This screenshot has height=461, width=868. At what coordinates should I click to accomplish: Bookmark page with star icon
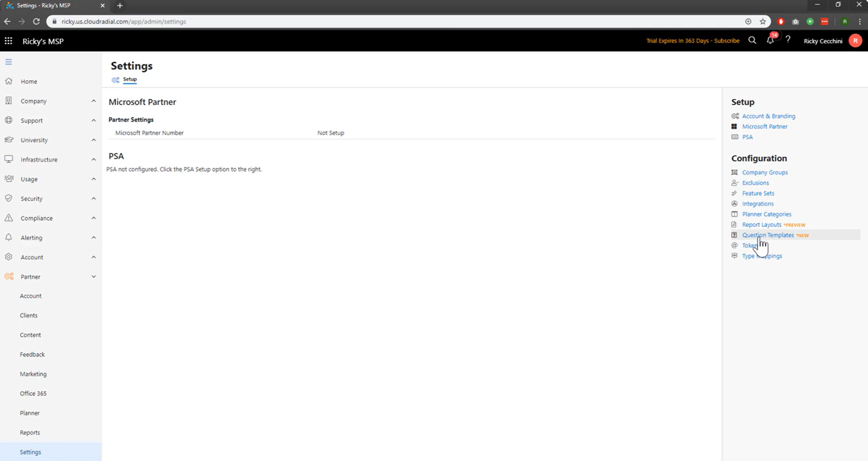click(x=763, y=21)
